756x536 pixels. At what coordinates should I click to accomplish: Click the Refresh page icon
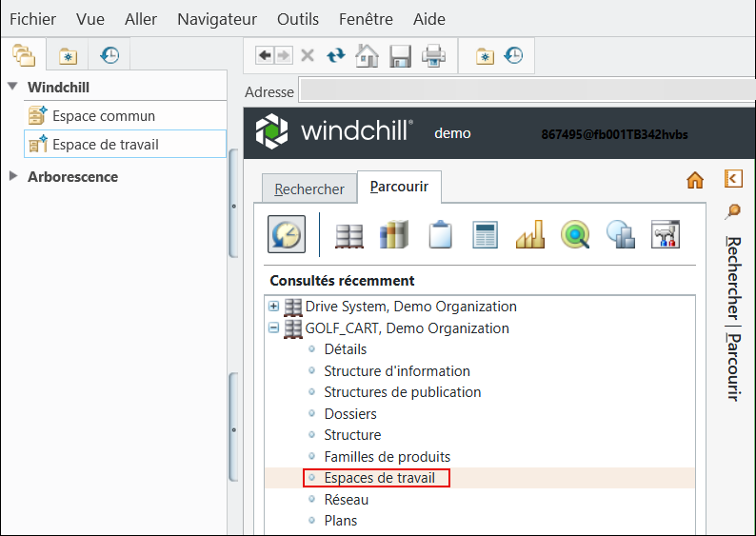[336, 55]
